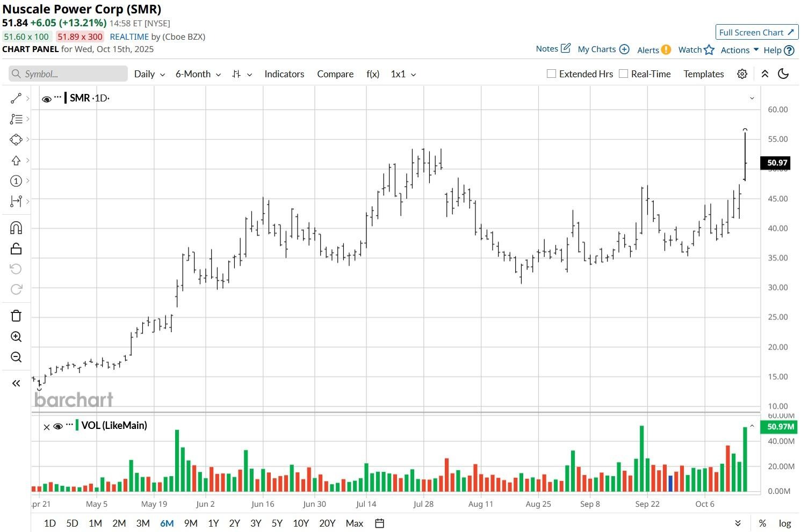Select the 3M time range
Image resolution: width=801 pixels, height=532 pixels.
[143, 523]
